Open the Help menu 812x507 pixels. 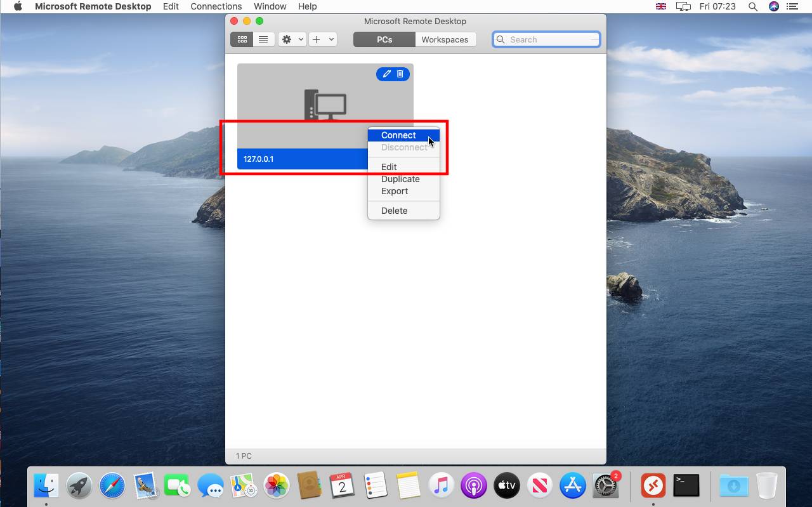(308, 6)
